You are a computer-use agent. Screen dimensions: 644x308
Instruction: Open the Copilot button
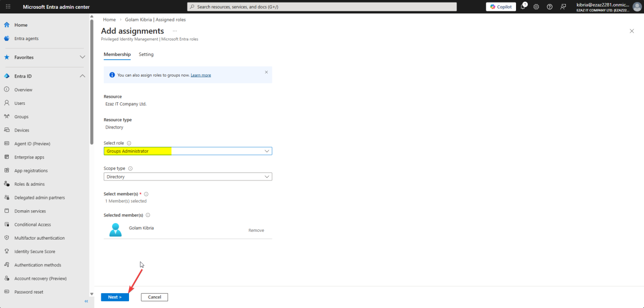501,7
